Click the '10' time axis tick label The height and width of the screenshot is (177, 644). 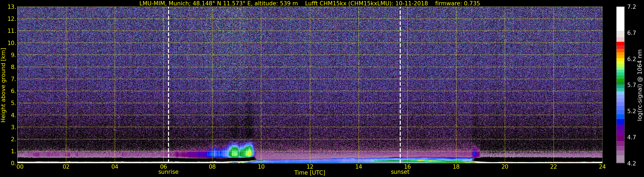[261, 167]
